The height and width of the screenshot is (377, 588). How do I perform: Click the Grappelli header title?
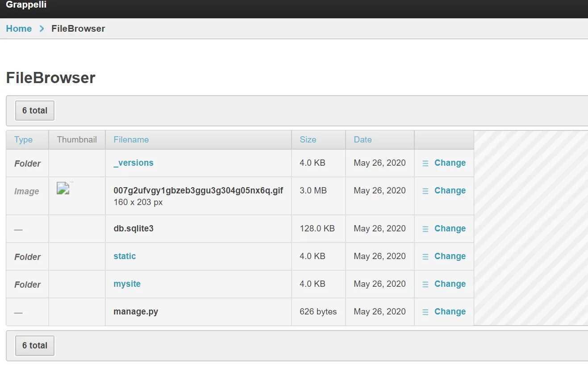(x=26, y=5)
